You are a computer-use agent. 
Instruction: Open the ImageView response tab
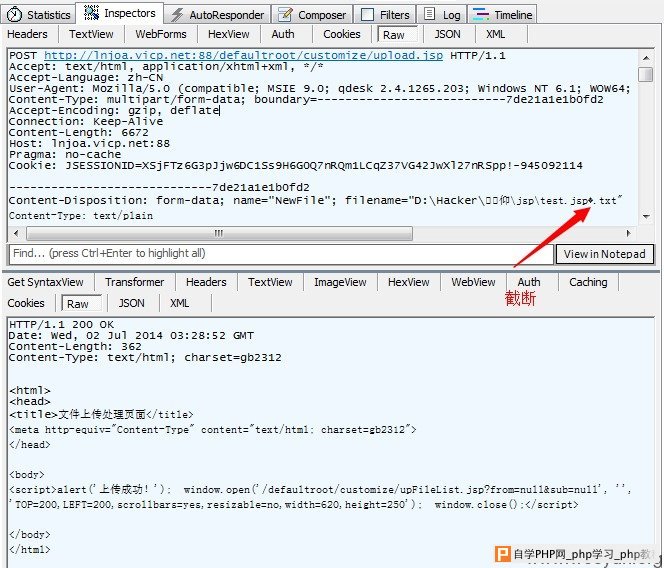tap(340, 282)
